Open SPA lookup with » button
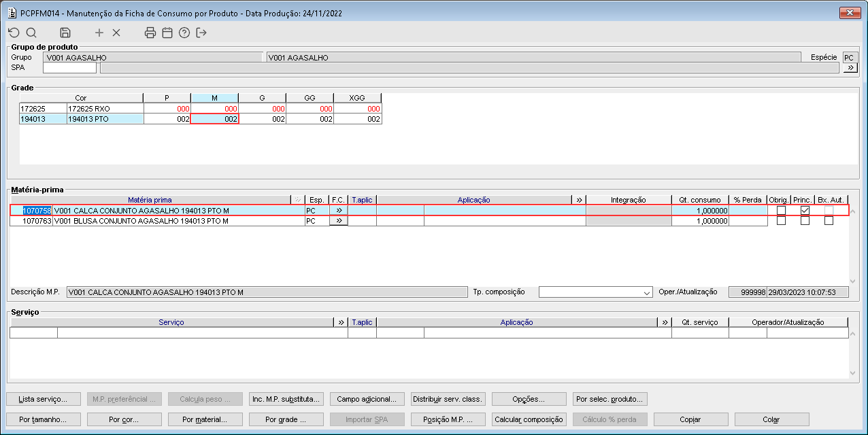 [850, 68]
